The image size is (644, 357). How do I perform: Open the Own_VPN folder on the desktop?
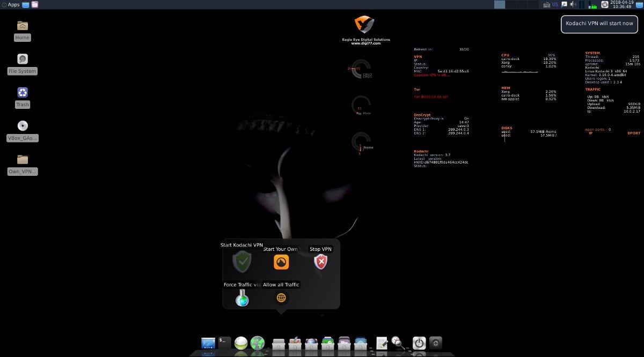coord(22,159)
